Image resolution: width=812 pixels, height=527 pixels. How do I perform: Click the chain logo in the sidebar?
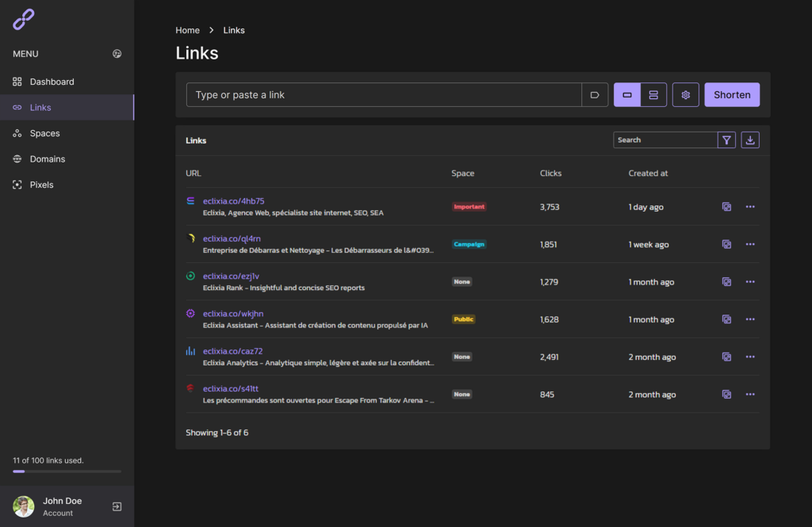click(x=24, y=20)
